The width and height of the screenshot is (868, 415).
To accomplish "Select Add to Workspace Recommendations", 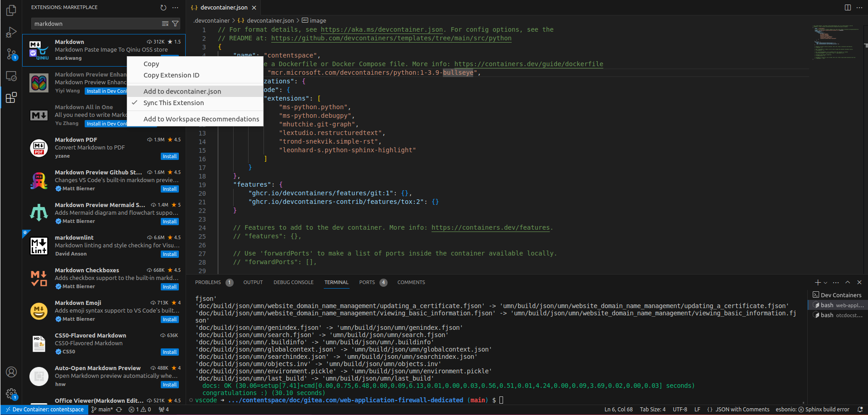I will 195,119.
